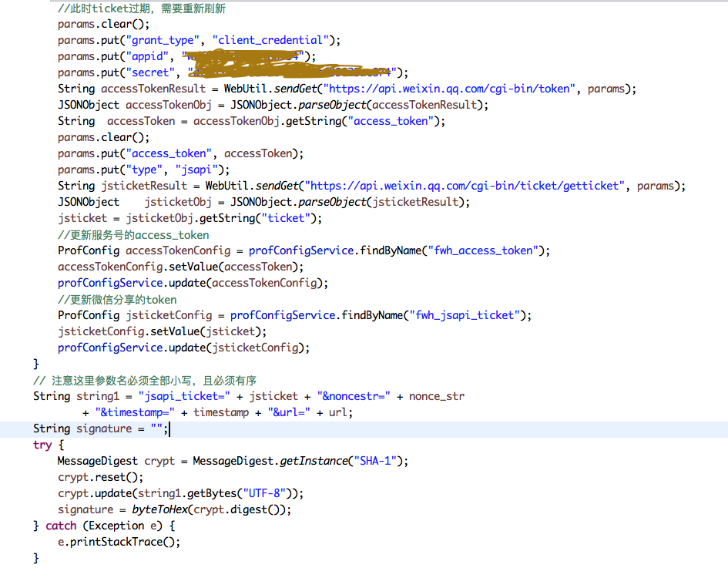Viewport: 728px width, 578px height.
Task: Click profConfigService.update(accessTokenConfig) line
Action: (x=193, y=284)
